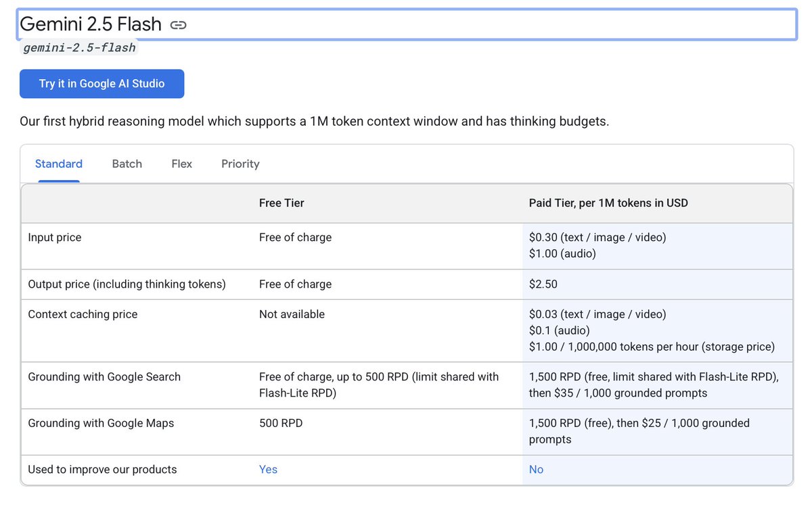Image resolution: width=812 pixels, height=511 pixels.
Task: Click Free of charge in Output price row
Action: [x=295, y=284]
